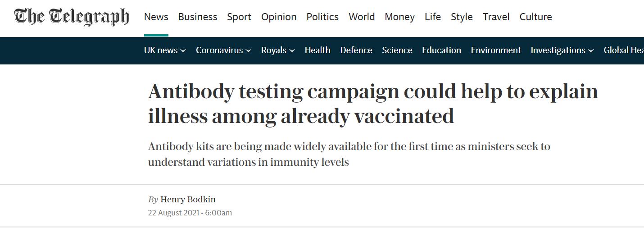Click The Telegraph logo

click(72, 17)
